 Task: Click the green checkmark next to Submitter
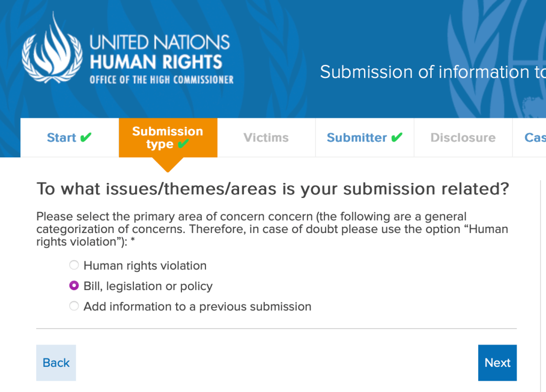[x=397, y=138]
